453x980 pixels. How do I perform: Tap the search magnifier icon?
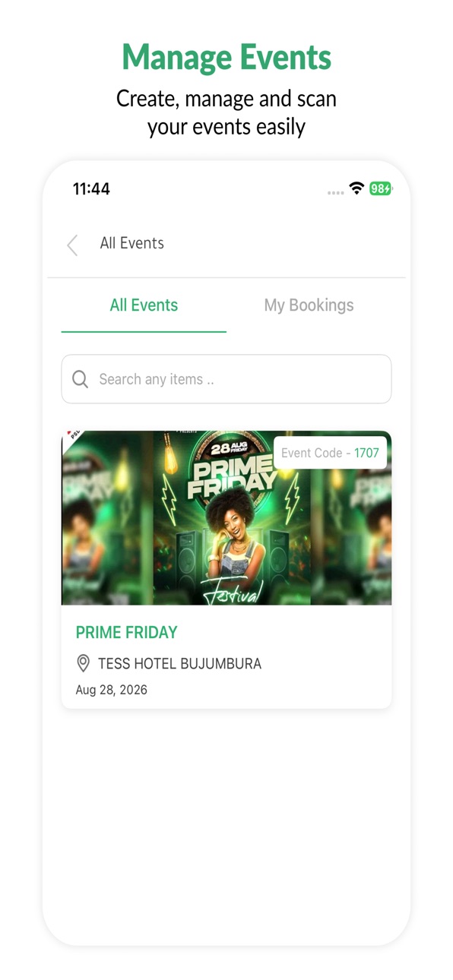pos(81,379)
